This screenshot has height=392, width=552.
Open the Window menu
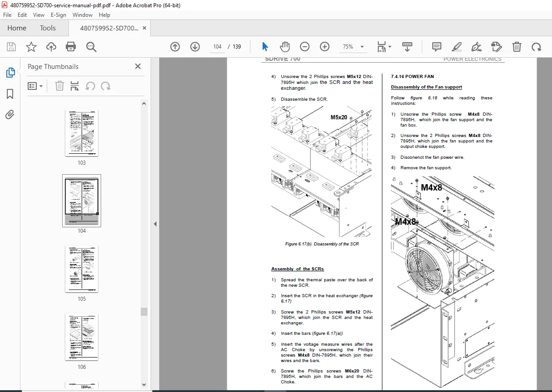83,15
